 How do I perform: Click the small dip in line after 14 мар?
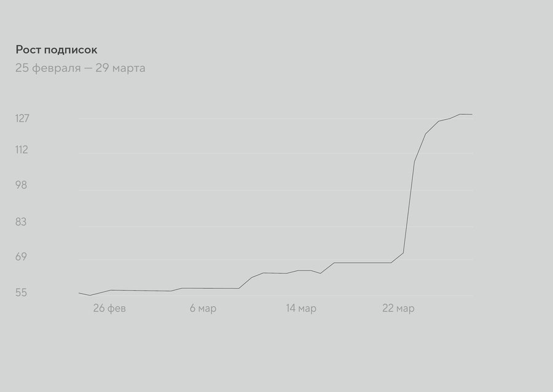[321, 273]
